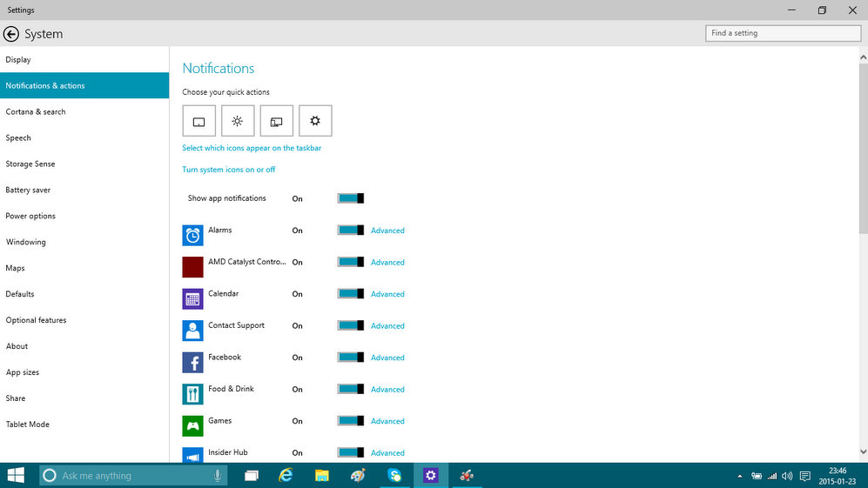
Task: Expand hidden system tray icons arrow
Action: pyautogui.click(x=740, y=476)
